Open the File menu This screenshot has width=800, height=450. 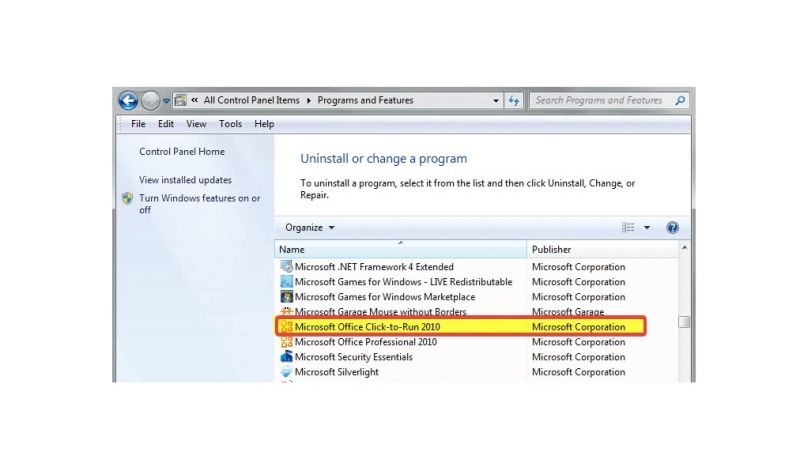coord(138,124)
